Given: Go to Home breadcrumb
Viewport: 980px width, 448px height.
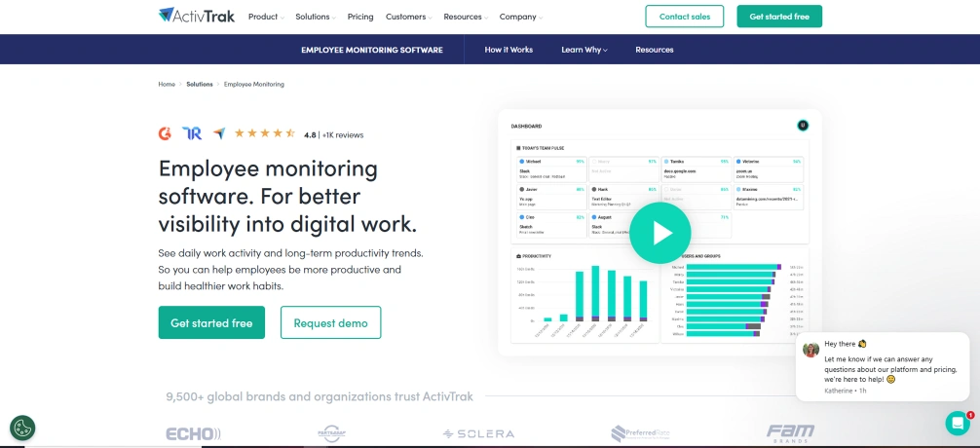Looking at the screenshot, I should pyautogui.click(x=167, y=84).
